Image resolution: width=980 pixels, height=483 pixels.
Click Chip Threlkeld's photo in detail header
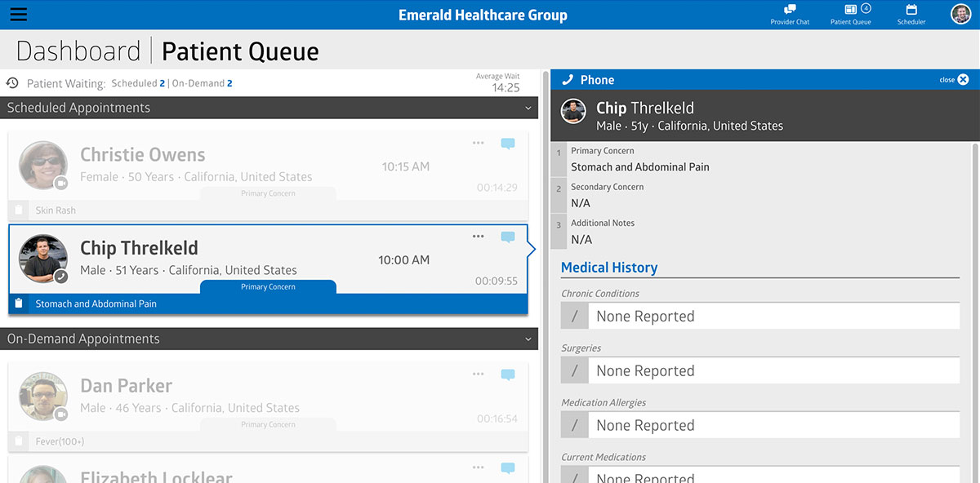573,112
